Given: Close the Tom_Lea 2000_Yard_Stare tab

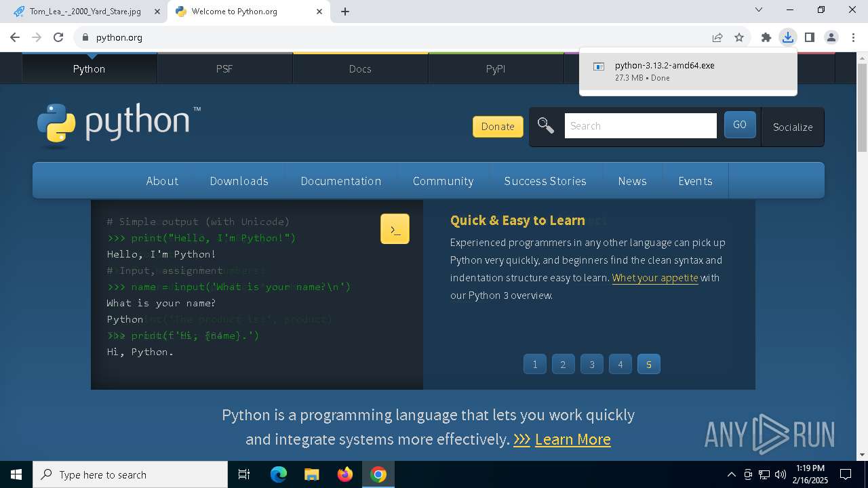Looking at the screenshot, I should 157,12.
